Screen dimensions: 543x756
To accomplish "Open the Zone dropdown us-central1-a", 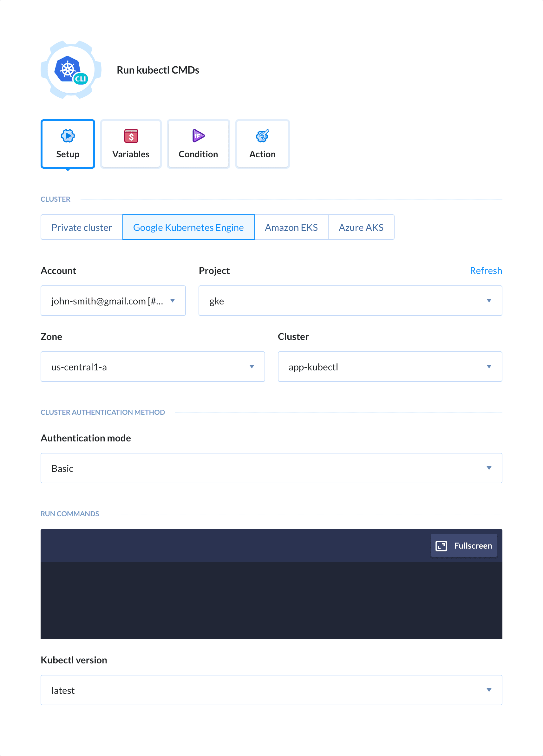I will [x=153, y=367].
